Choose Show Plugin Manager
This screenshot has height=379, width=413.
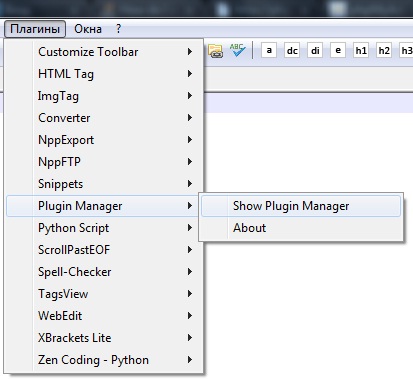coord(301,206)
